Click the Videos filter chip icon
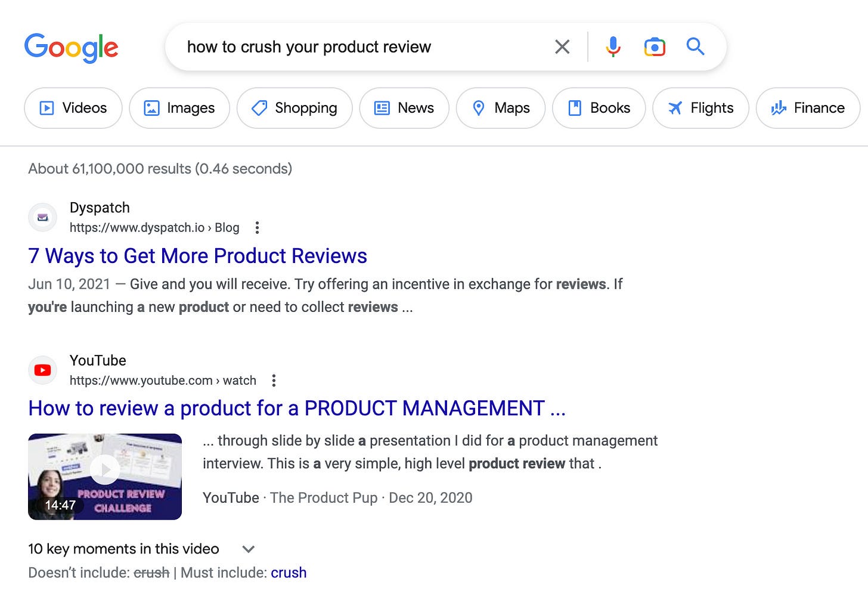Viewport: 868px width, 603px height. tap(46, 108)
